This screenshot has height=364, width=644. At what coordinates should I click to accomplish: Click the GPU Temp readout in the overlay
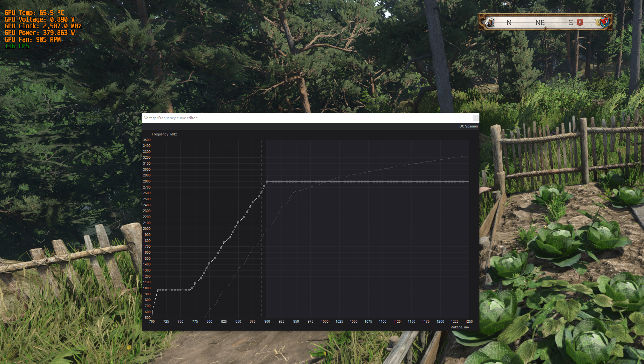tap(34, 13)
